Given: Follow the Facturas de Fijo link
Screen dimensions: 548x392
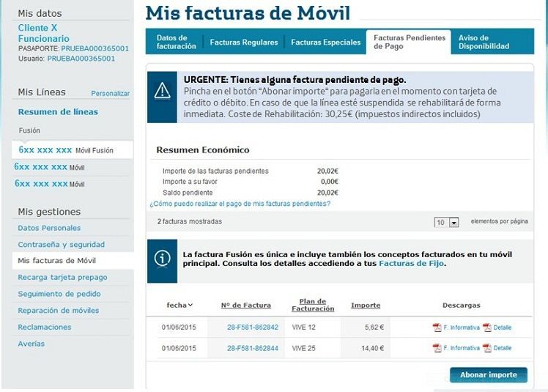Looking at the screenshot, I should (x=411, y=263).
